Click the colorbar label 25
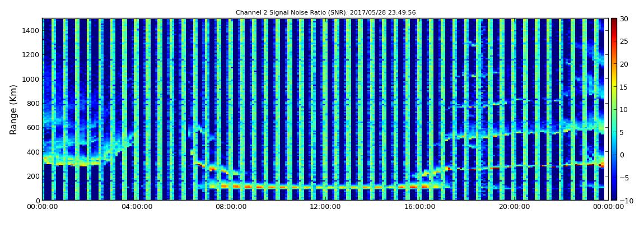The width and height of the screenshot is (644, 228). click(624, 41)
